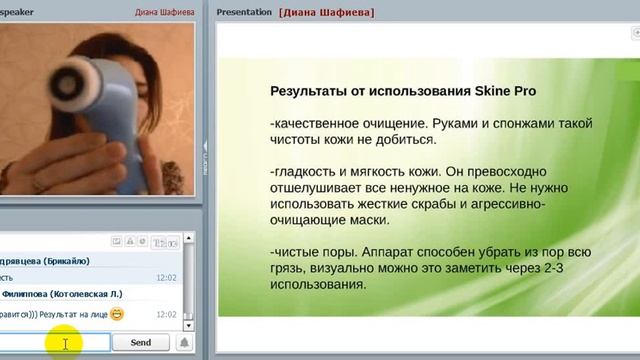
Task: Click the last icon in chat toolbar
Action: [173, 242]
